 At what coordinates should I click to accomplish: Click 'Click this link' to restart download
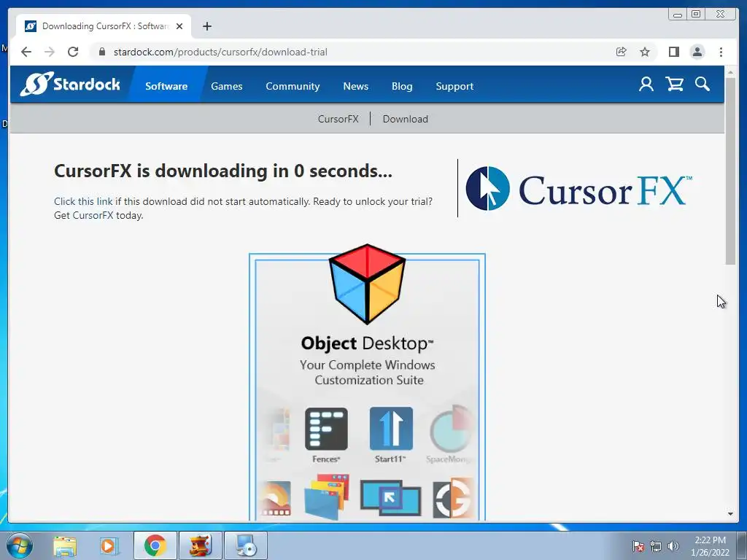coord(83,201)
